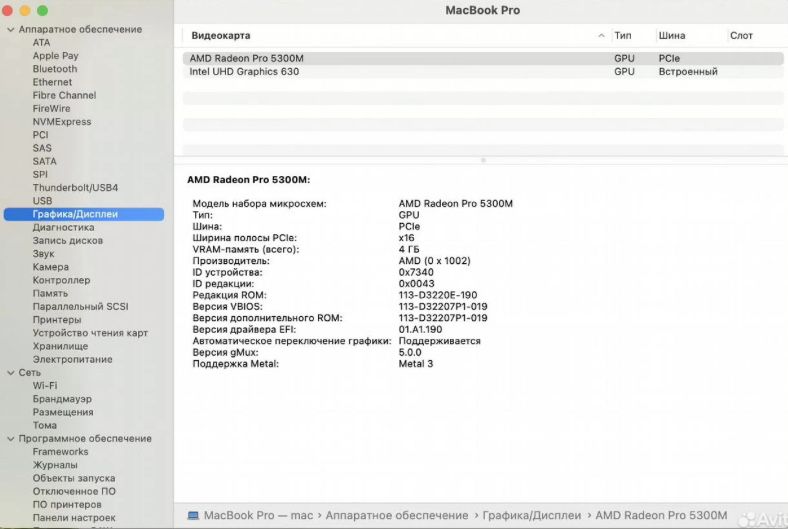The height and width of the screenshot is (529, 788).
Task: Sort by the Видеокарта column header
Action: coord(221,36)
